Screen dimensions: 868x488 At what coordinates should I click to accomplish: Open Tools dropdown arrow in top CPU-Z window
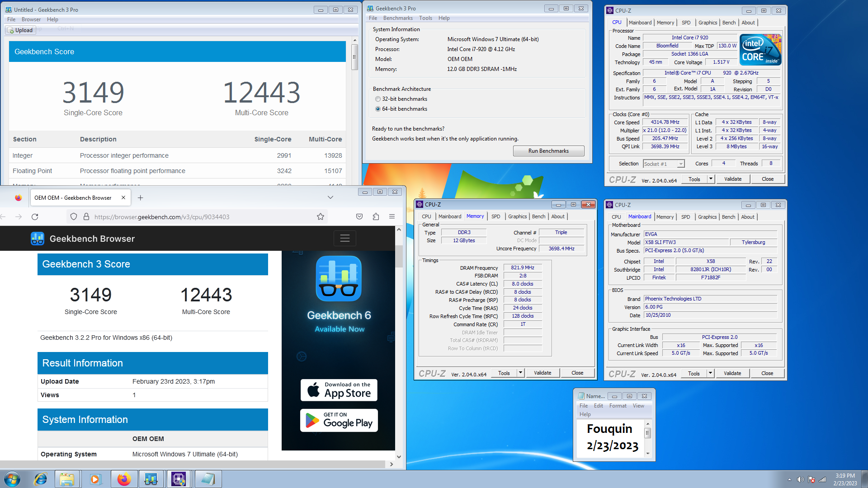pyautogui.click(x=711, y=179)
